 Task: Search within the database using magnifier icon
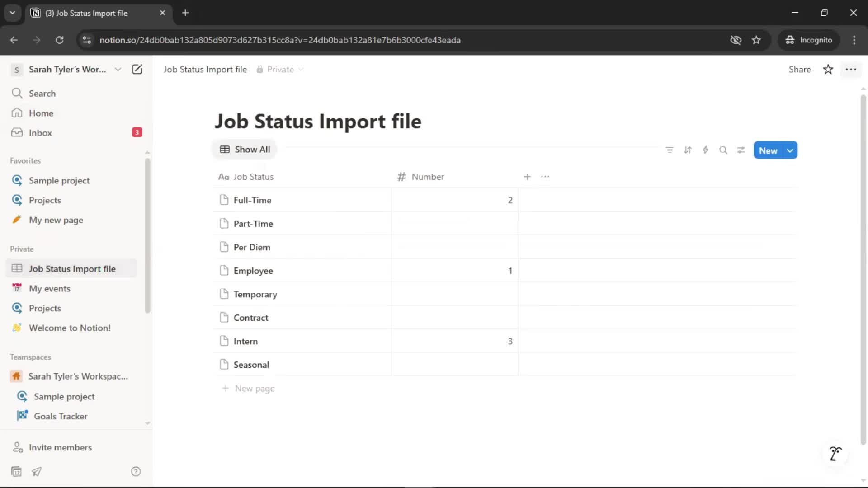coord(723,150)
